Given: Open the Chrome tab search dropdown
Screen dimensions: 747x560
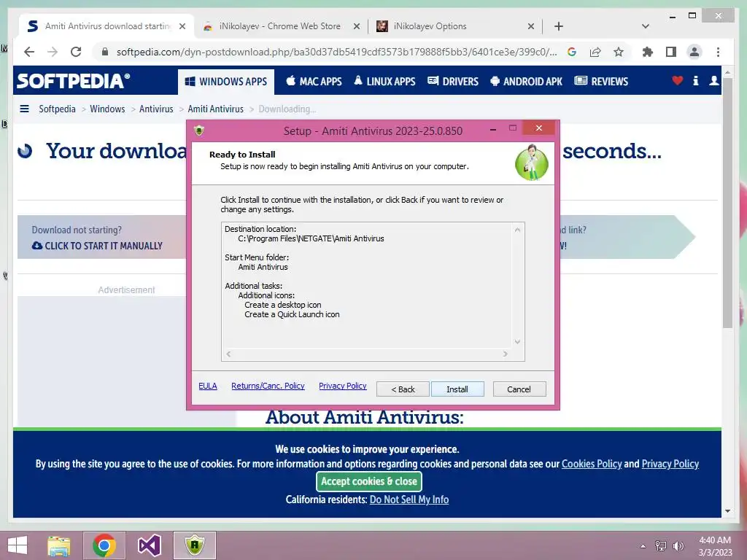Looking at the screenshot, I should pyautogui.click(x=646, y=26).
